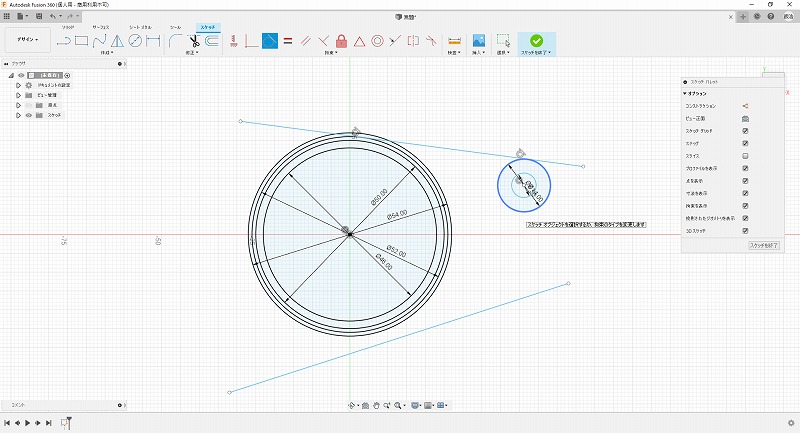
Task: Click the スケッチを終了 button in palette
Action: point(763,244)
